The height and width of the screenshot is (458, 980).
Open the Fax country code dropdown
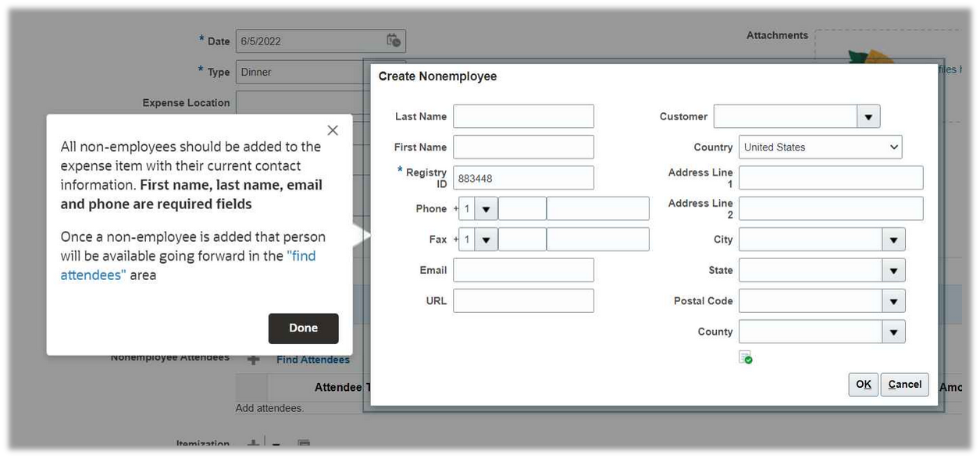coord(486,239)
